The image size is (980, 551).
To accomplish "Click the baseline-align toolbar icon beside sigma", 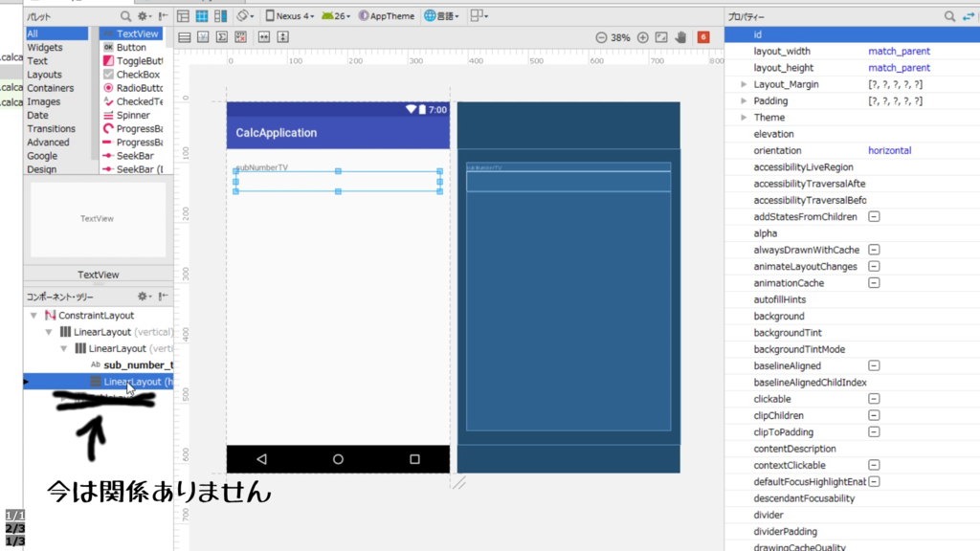I will pyautogui.click(x=203, y=37).
